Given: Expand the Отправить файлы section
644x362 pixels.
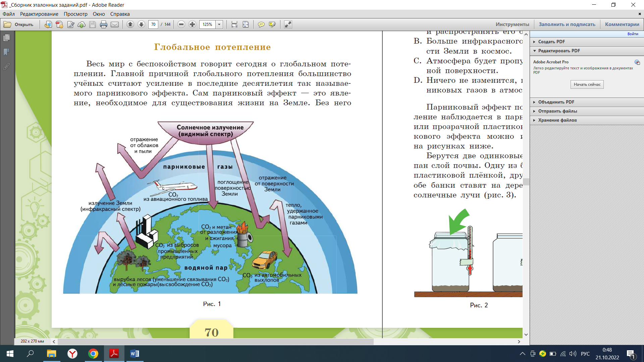Looking at the screenshot, I should pyautogui.click(x=587, y=111).
